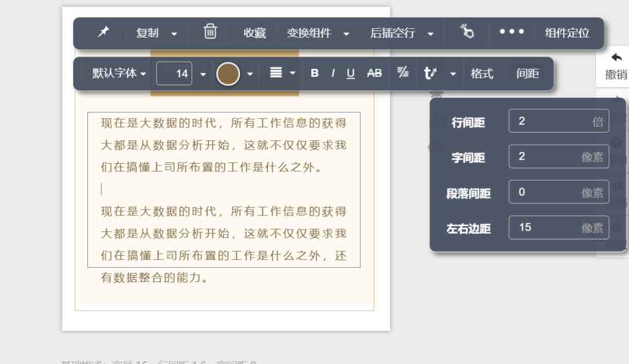Viewport: 629px width, 364px height.
Task: Clear text formatting with the eraser icon
Action: [x=402, y=73]
